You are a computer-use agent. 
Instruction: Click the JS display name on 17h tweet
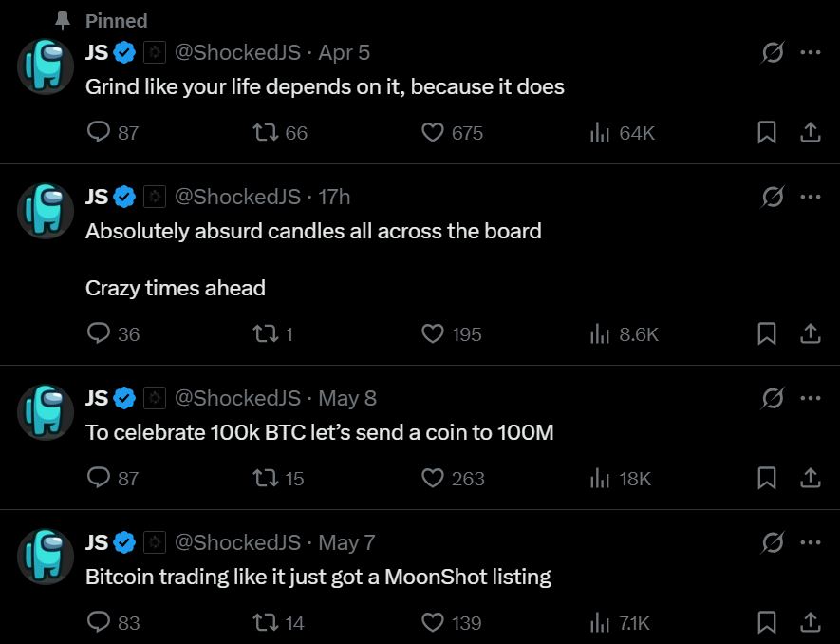point(97,197)
